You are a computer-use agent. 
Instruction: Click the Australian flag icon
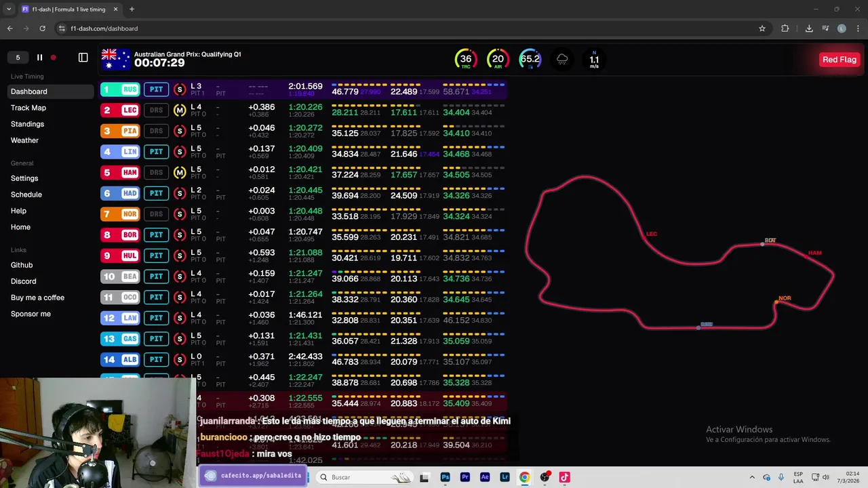coord(116,59)
